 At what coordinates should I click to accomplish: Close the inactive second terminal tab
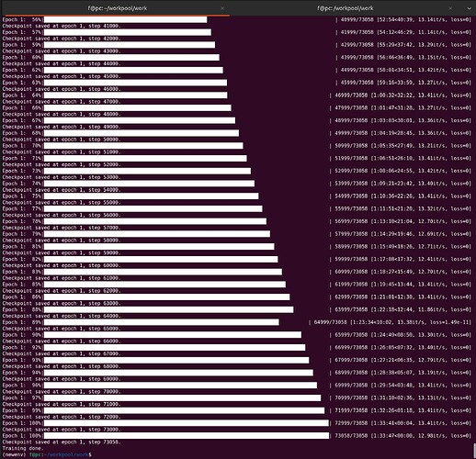tap(450, 8)
